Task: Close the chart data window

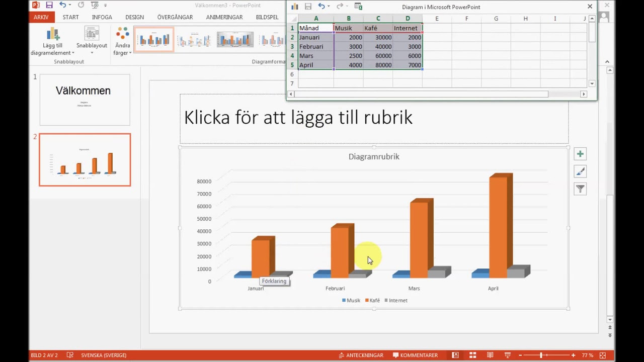Action: [590, 7]
